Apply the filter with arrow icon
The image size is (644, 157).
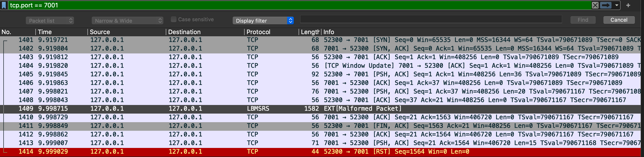[x=605, y=5]
